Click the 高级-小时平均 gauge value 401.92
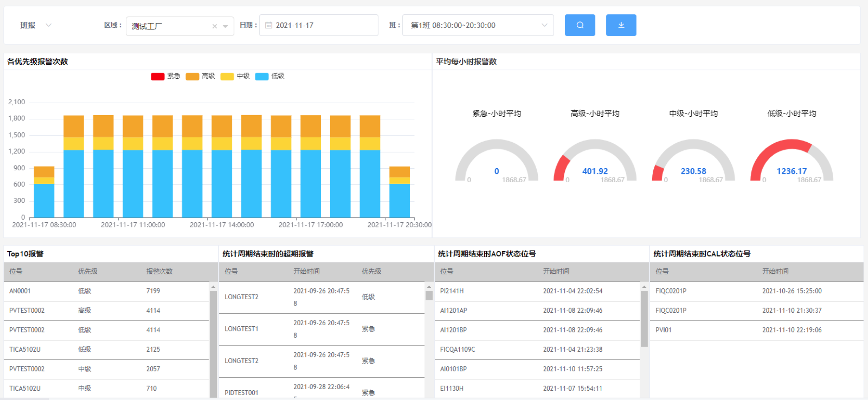Image resolution: width=868 pixels, height=400 pixels. pyautogui.click(x=595, y=171)
